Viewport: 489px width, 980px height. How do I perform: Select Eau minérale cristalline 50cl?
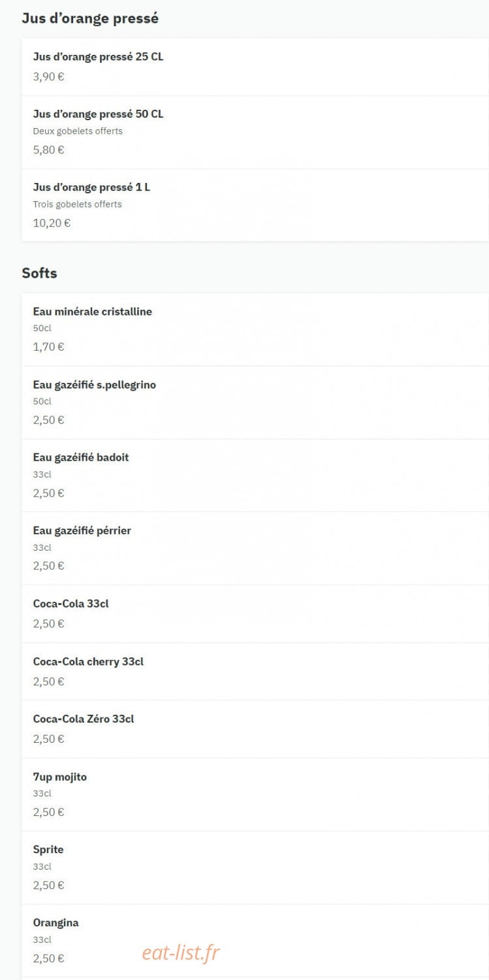point(255,329)
